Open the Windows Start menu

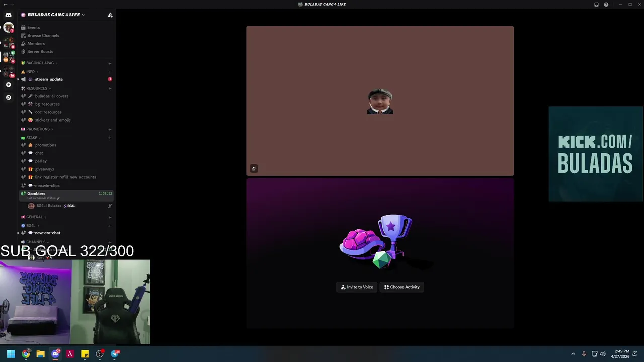click(x=11, y=354)
